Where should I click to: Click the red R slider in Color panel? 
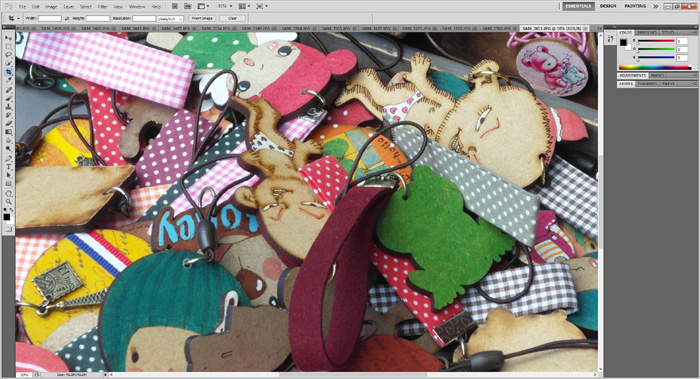point(656,41)
